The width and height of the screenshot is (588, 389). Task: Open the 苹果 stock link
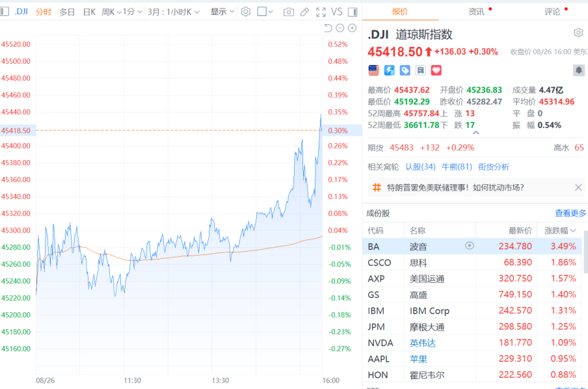click(x=418, y=359)
